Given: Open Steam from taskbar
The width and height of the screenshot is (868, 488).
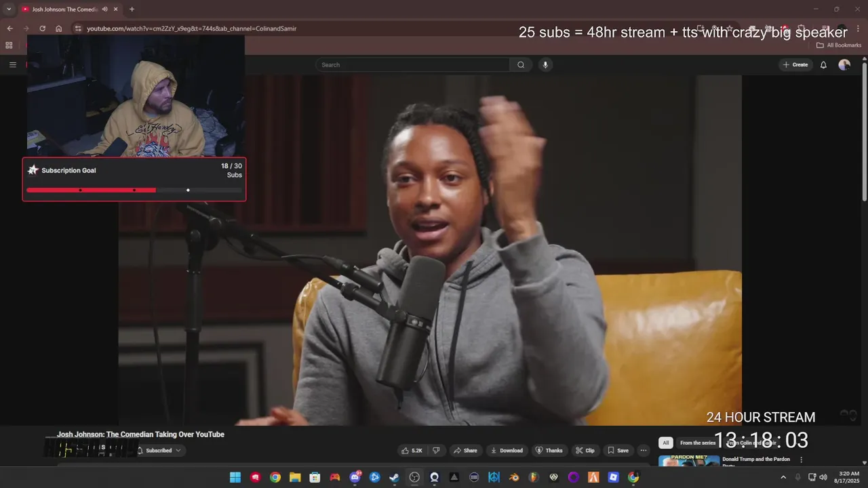Looking at the screenshot, I should coord(394,477).
